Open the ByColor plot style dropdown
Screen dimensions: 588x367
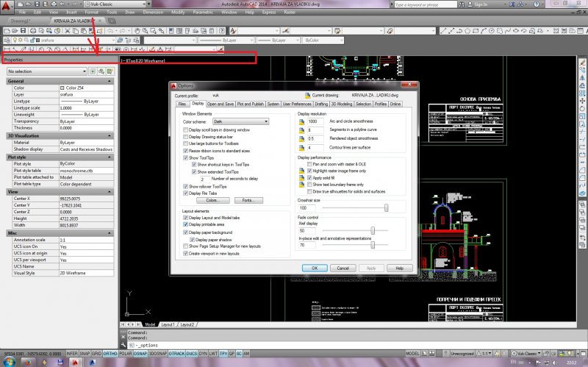pos(323,40)
